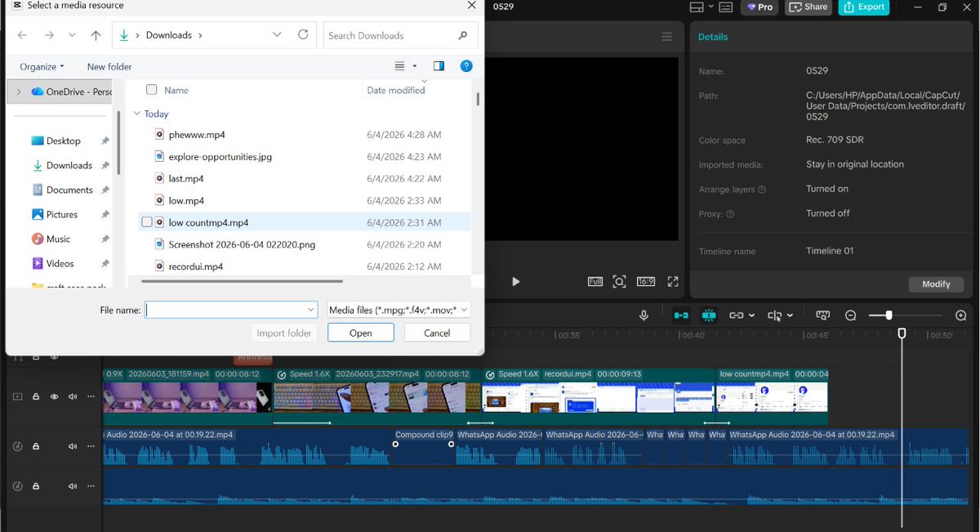Click the Search Downloads field

coord(400,35)
